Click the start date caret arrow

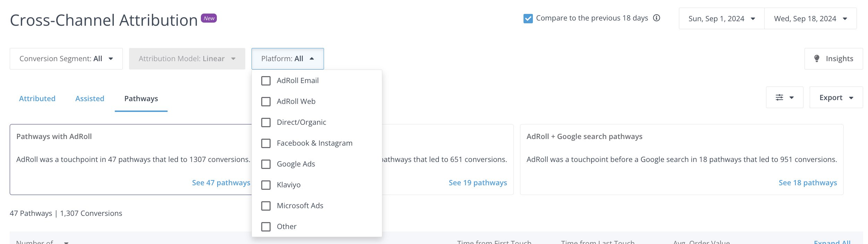click(753, 19)
